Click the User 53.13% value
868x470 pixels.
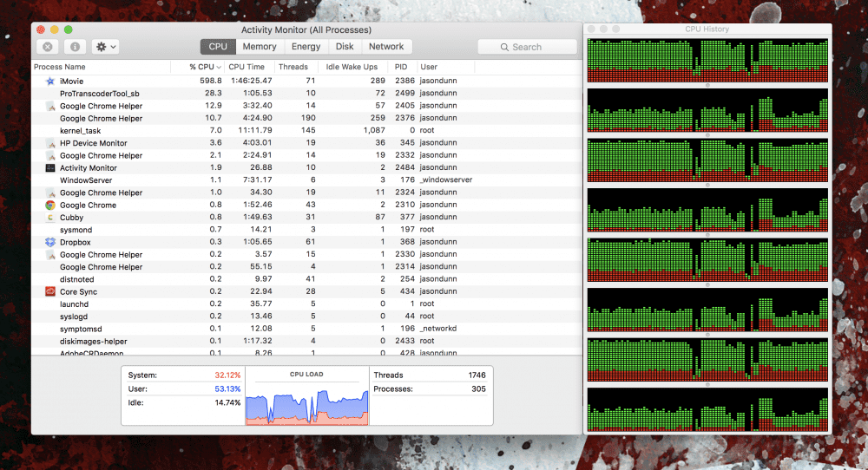[x=227, y=388]
